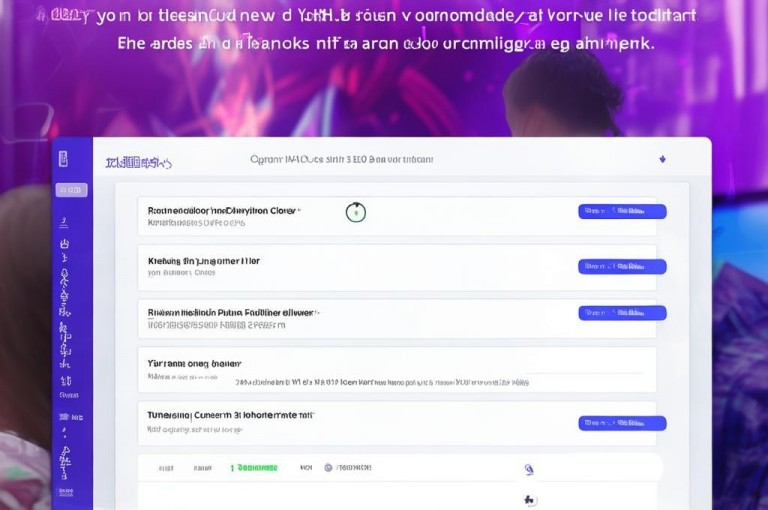The image size is (768, 510).
Task: Open the fourth list row with long description
Action: (397, 370)
